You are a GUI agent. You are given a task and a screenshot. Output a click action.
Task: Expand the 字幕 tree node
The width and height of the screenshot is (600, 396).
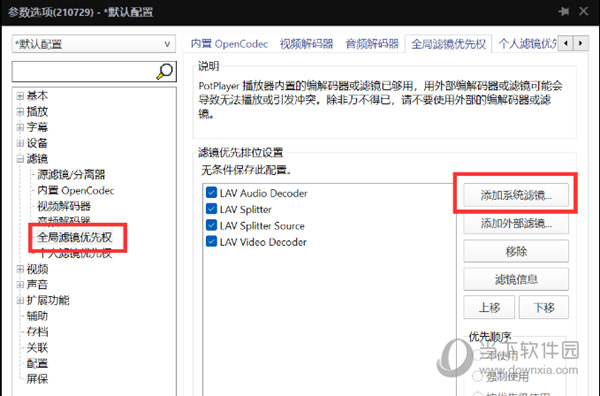coord(20,127)
